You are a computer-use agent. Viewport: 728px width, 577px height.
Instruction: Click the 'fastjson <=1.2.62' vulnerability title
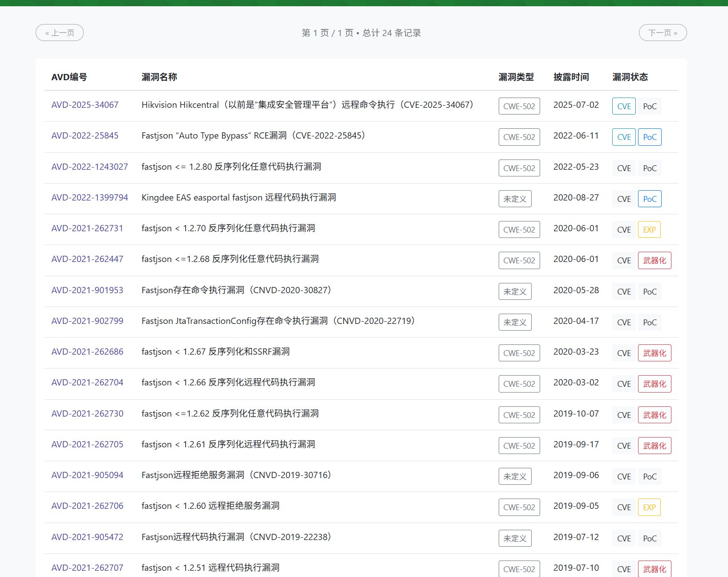(x=230, y=413)
